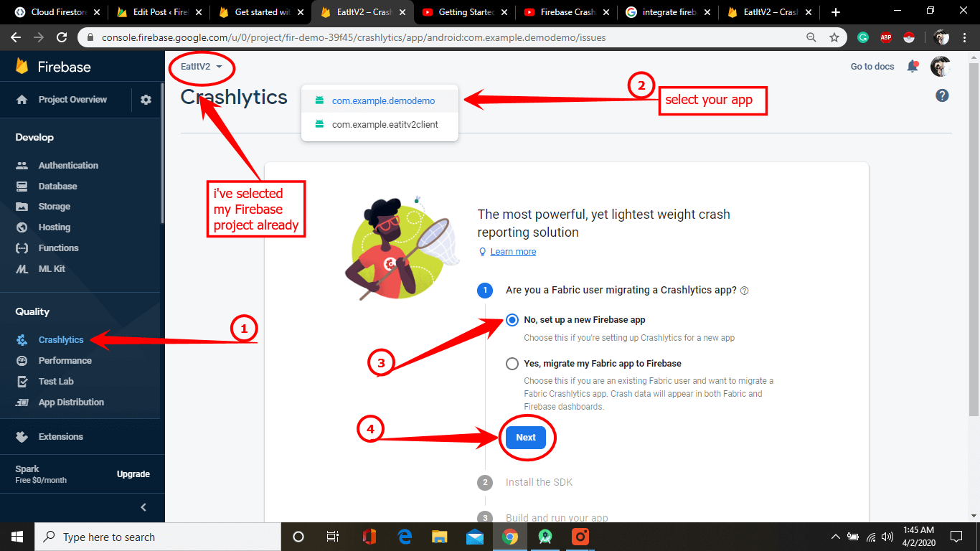Select com.example.demodemo app
This screenshot has width=980, height=551.
point(380,101)
